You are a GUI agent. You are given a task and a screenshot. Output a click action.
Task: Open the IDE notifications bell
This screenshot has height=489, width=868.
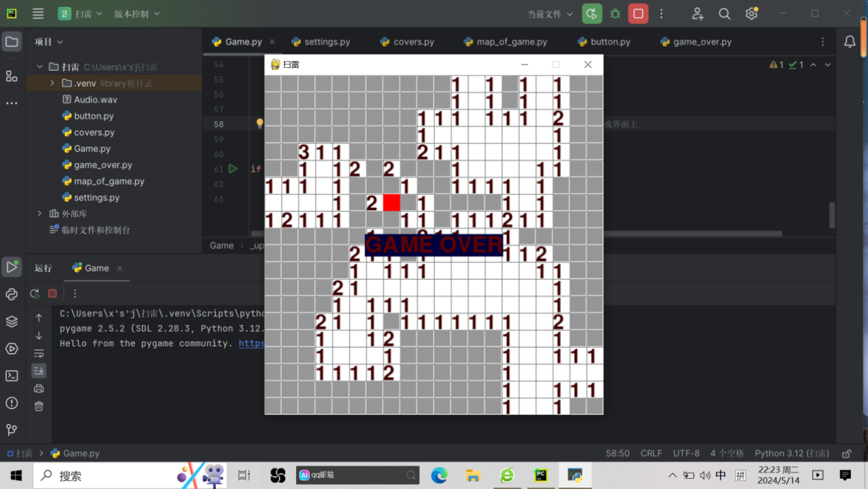[x=850, y=42]
